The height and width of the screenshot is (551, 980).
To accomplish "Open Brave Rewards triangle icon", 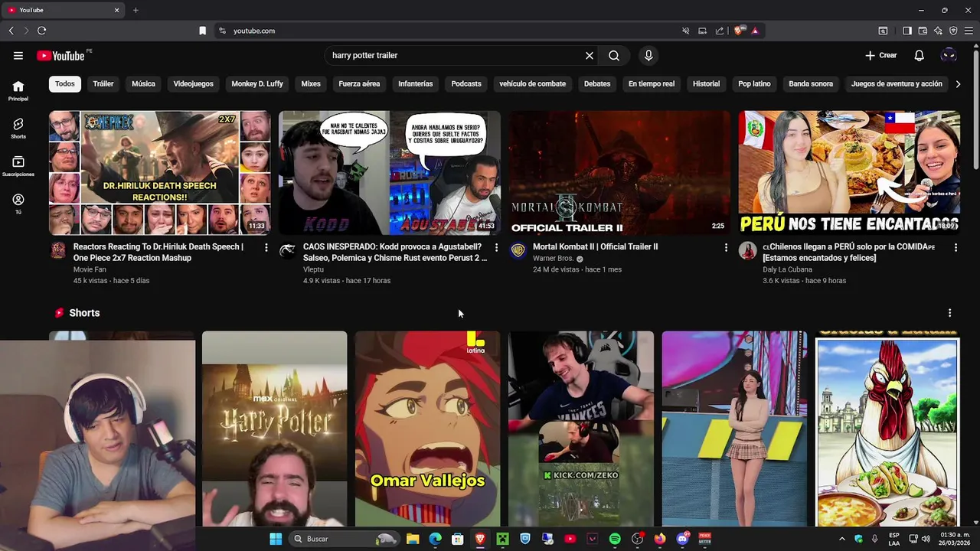I will pos(755,31).
